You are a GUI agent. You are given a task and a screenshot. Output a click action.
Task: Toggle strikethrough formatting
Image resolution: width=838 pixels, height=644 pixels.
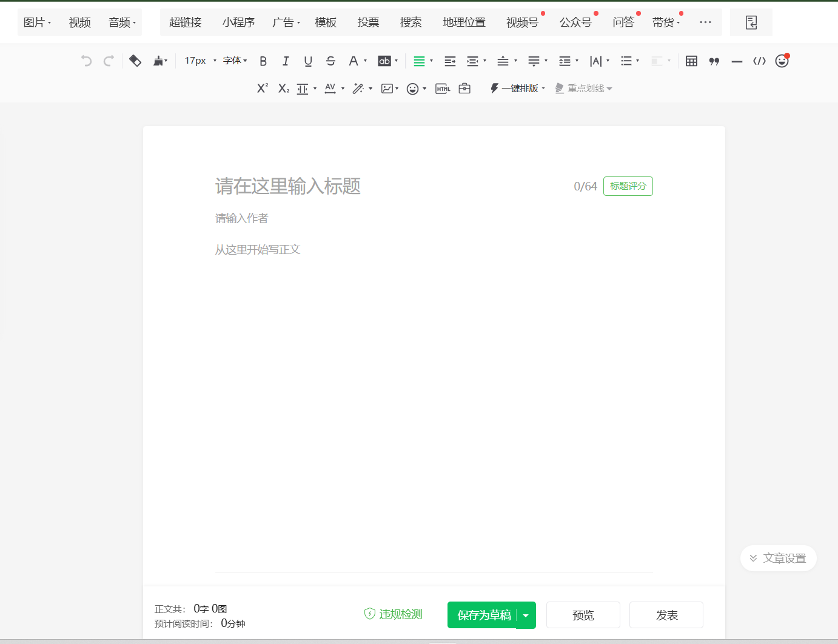point(330,61)
